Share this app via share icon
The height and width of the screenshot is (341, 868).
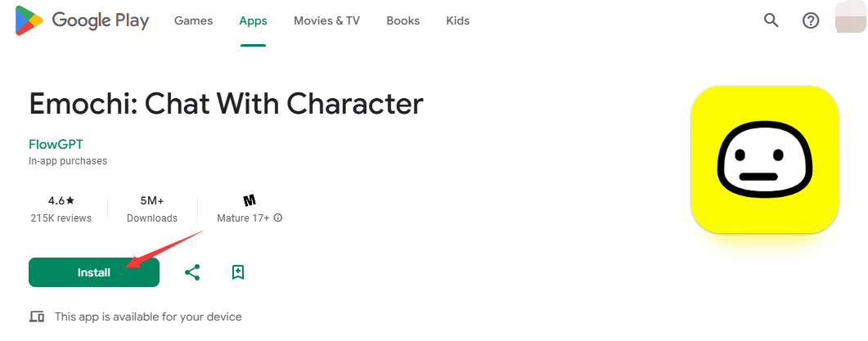pos(192,272)
